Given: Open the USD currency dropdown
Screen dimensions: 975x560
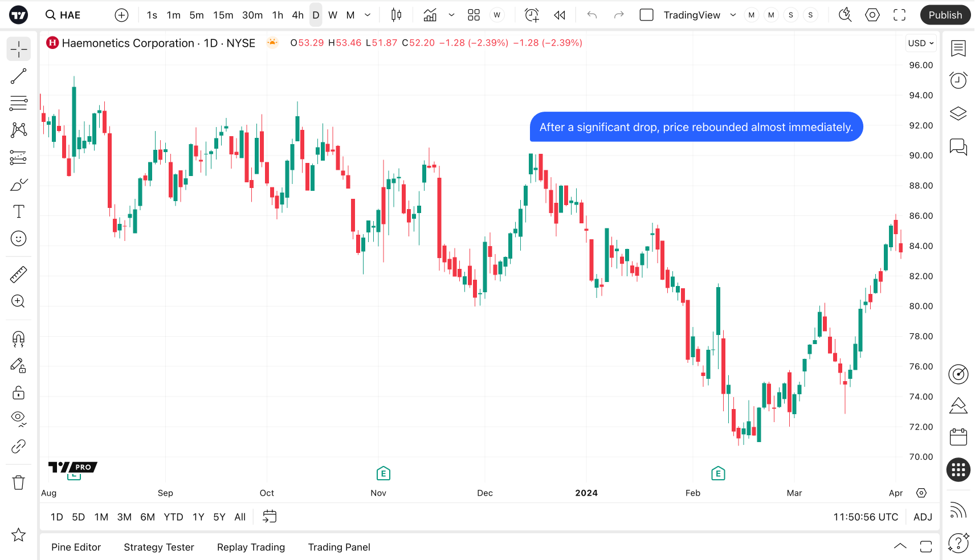Looking at the screenshot, I should [921, 43].
